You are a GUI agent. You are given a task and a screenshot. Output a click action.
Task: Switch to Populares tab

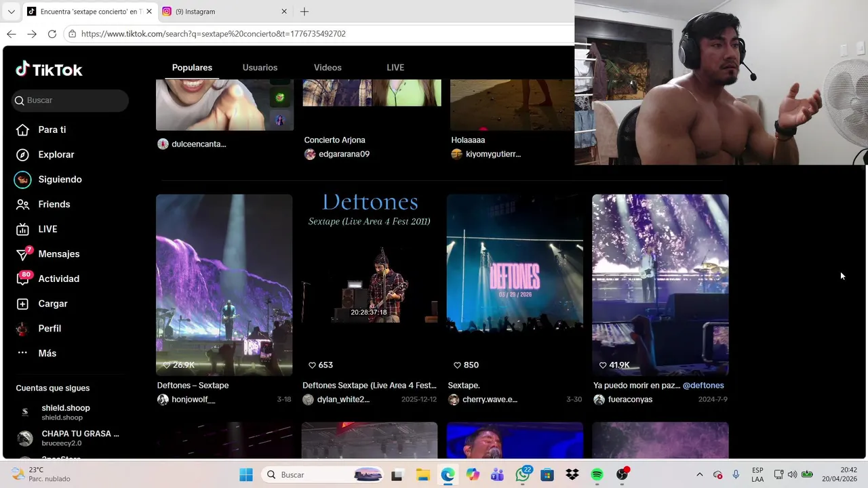pos(192,68)
